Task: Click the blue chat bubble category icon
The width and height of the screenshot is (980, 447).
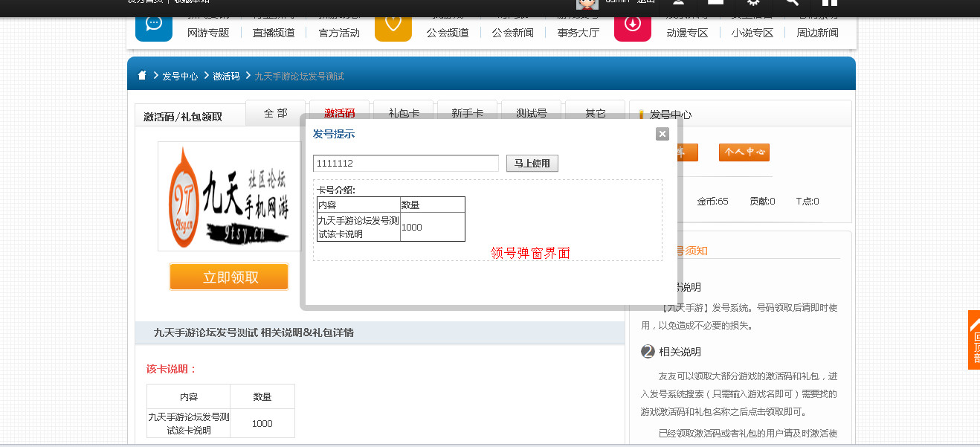Action: 154,23
